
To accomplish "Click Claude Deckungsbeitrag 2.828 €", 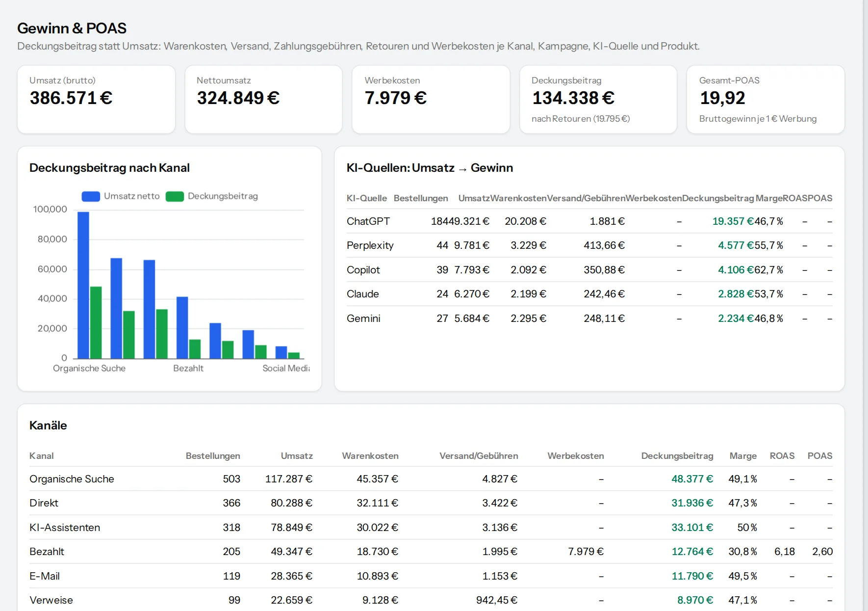I will 736,294.
